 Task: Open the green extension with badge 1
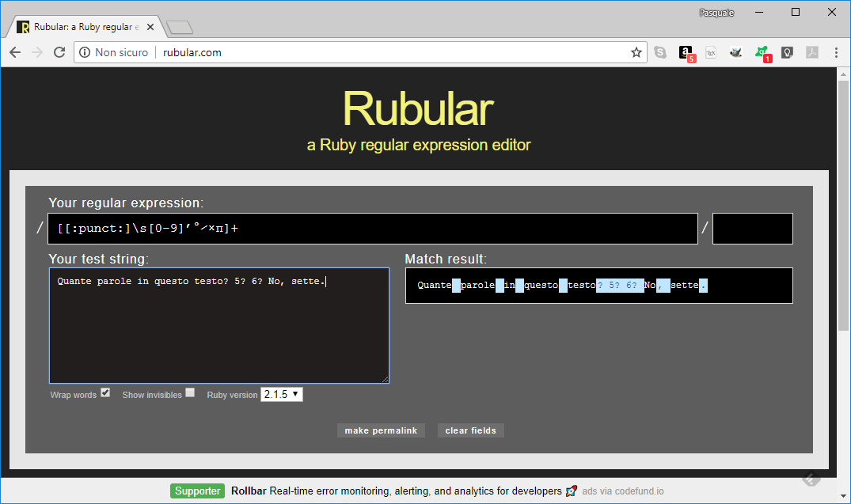point(762,53)
